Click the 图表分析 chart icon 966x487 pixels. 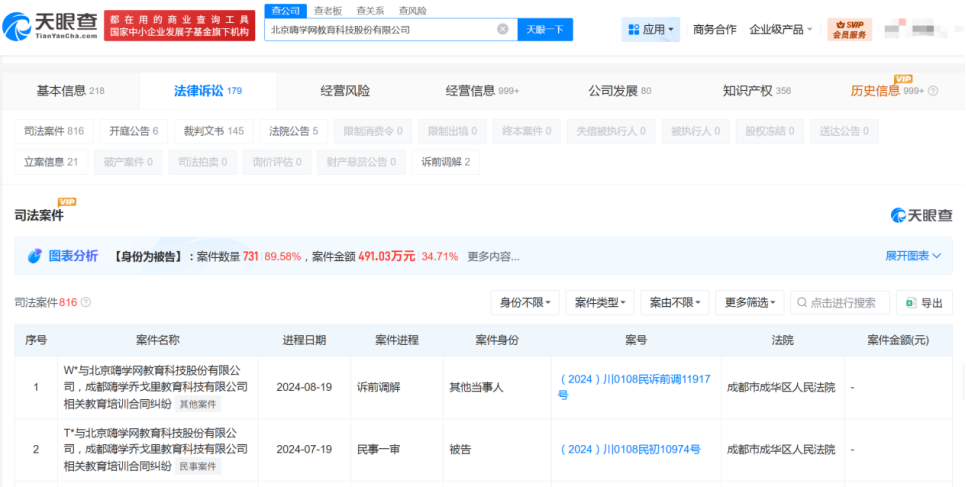coord(35,256)
